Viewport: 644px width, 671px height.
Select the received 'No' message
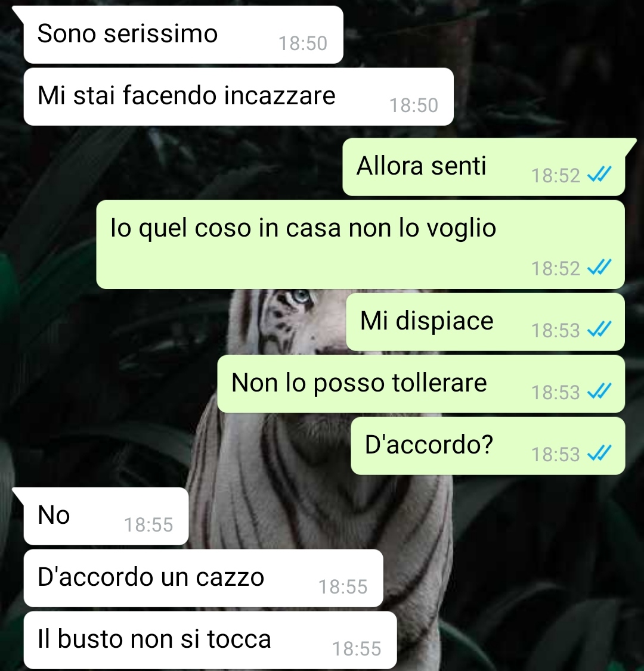tap(106, 516)
